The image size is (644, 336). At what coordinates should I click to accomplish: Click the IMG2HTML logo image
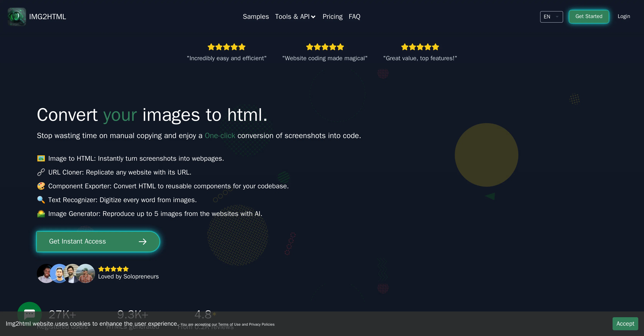[x=17, y=16]
